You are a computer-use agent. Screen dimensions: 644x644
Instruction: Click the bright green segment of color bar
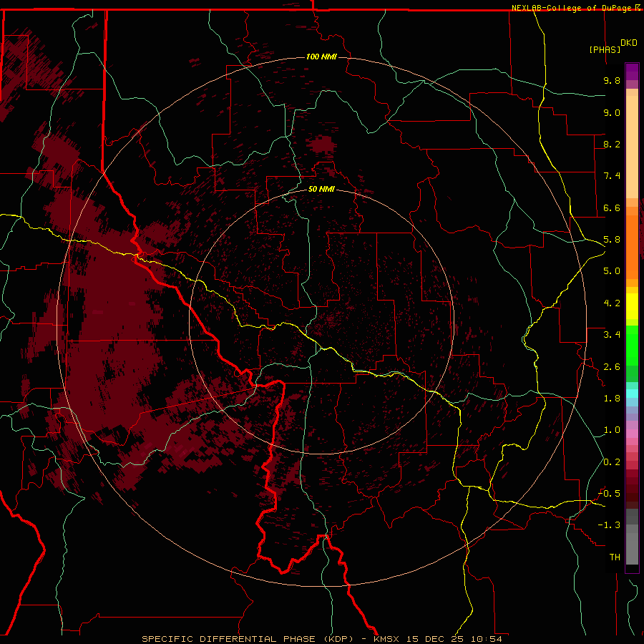click(632, 346)
